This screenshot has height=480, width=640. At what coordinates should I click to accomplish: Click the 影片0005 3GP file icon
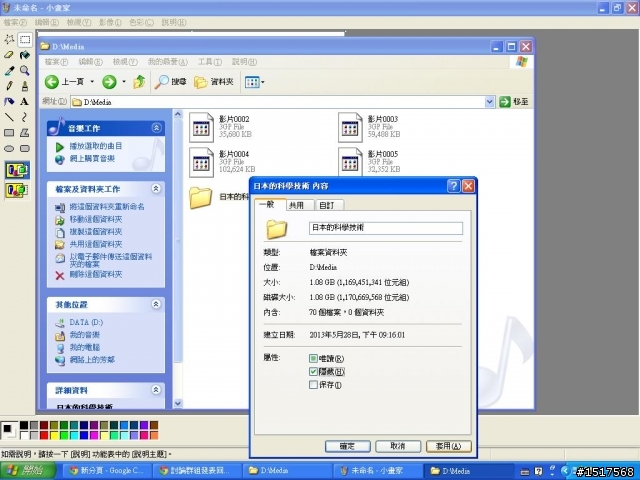point(350,162)
